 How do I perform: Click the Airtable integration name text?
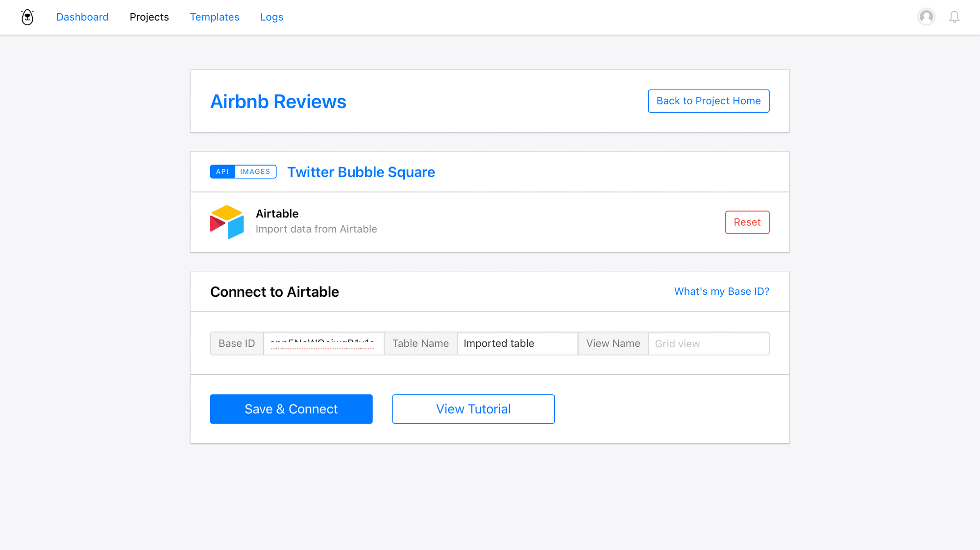point(277,214)
